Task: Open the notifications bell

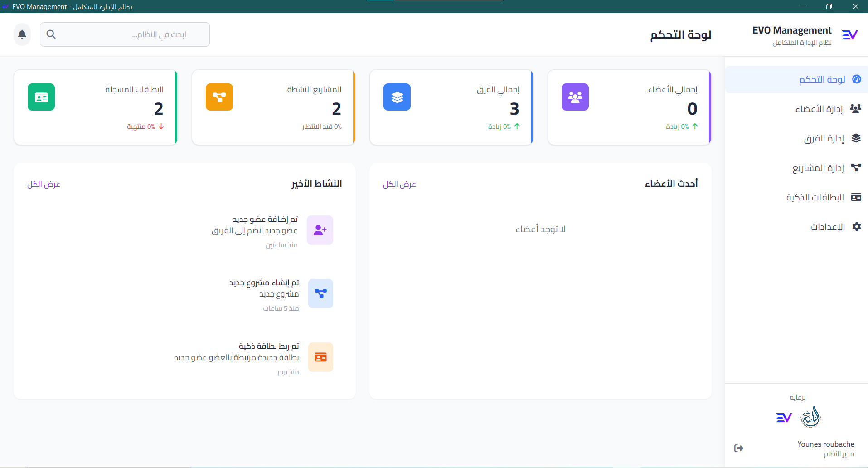Action: pos(21,34)
